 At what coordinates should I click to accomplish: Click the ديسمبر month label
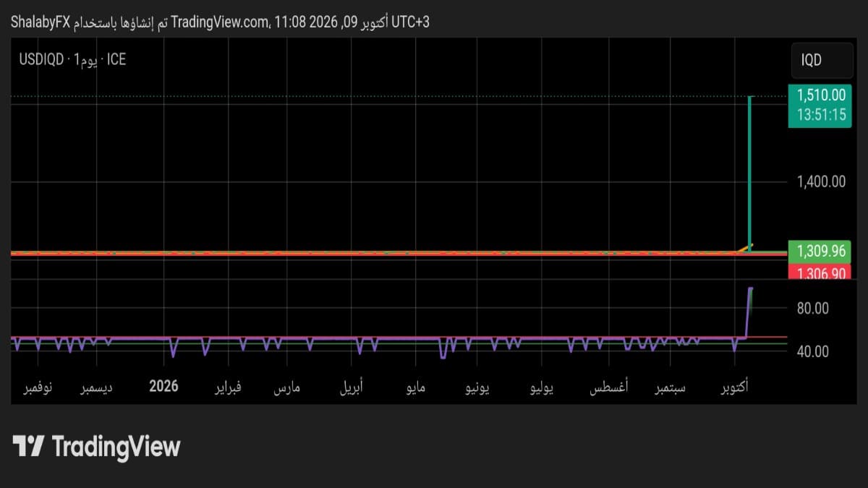(96, 388)
